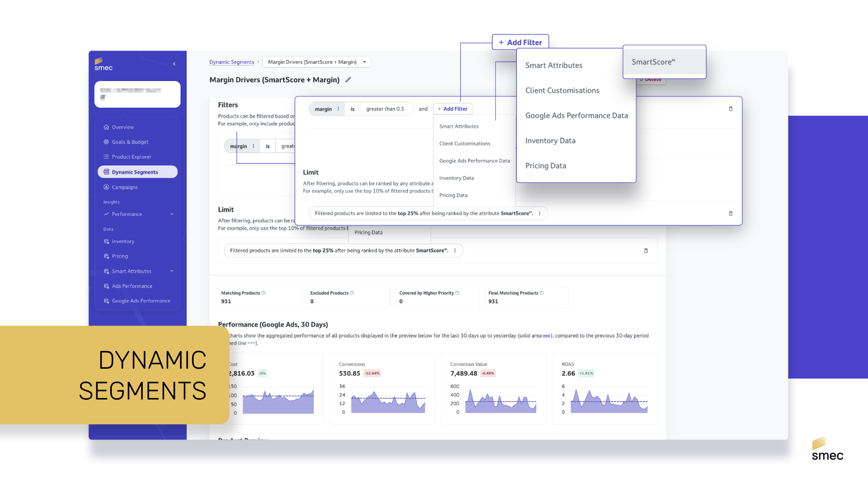The image size is (868, 488).
Task: Go to Campaigns in the sidebar
Action: [125, 187]
